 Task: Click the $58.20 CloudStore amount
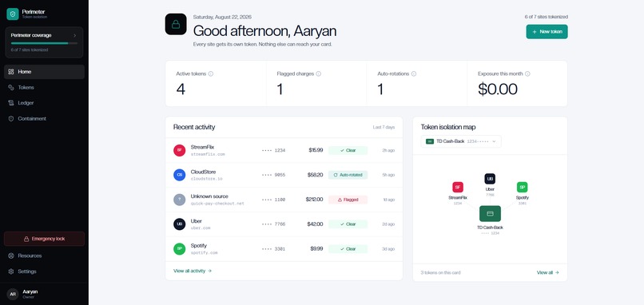[315, 175]
